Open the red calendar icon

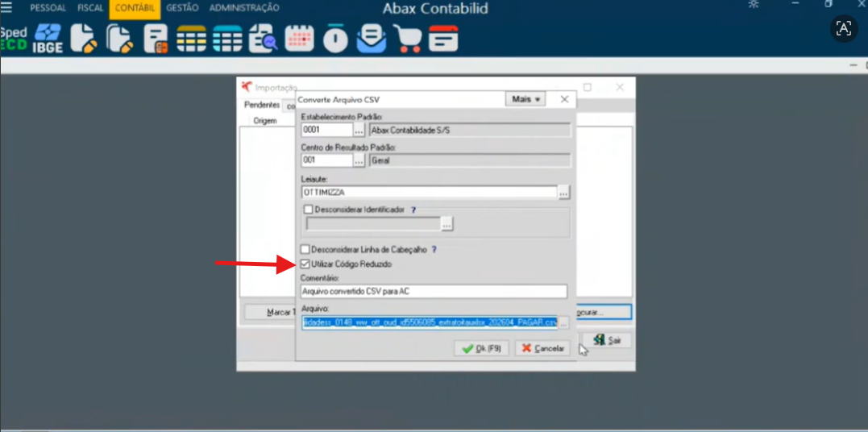tap(300, 39)
